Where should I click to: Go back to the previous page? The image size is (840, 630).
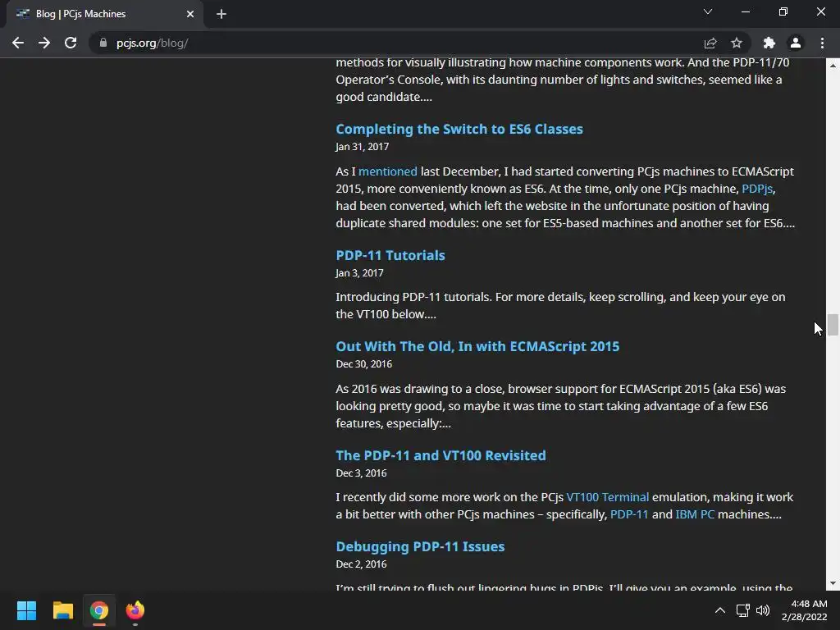tap(18, 43)
